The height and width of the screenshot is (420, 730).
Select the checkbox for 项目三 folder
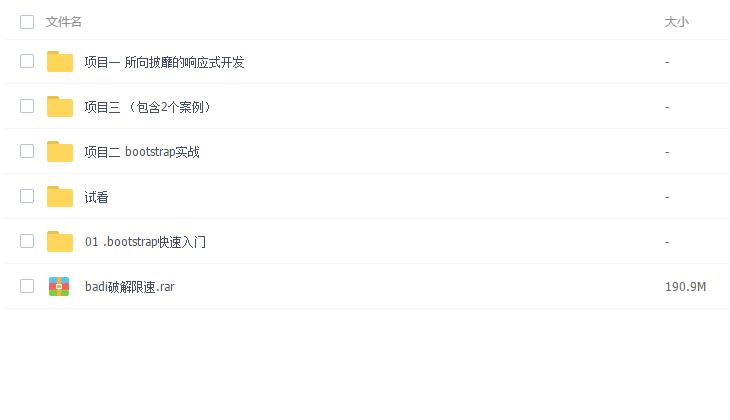tap(27, 107)
